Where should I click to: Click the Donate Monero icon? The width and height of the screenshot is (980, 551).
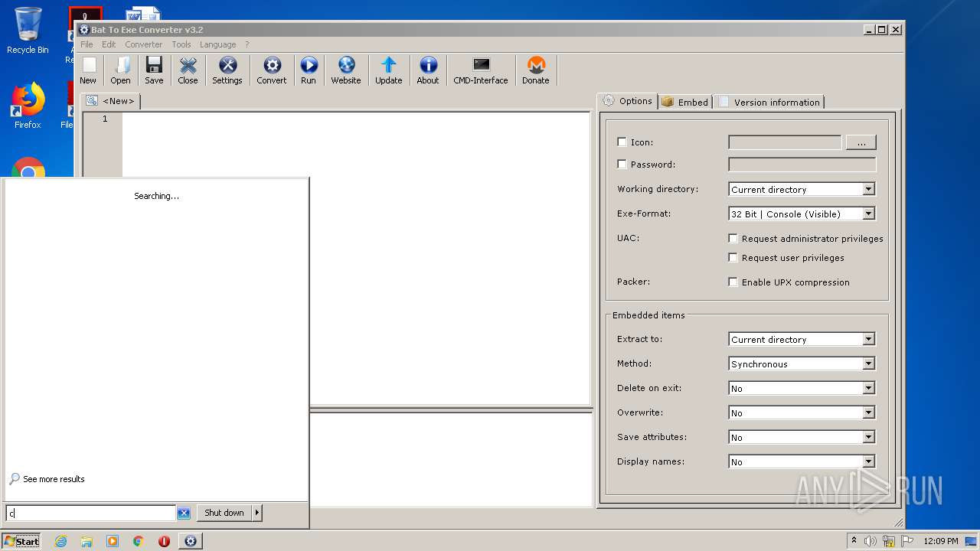coord(536,70)
